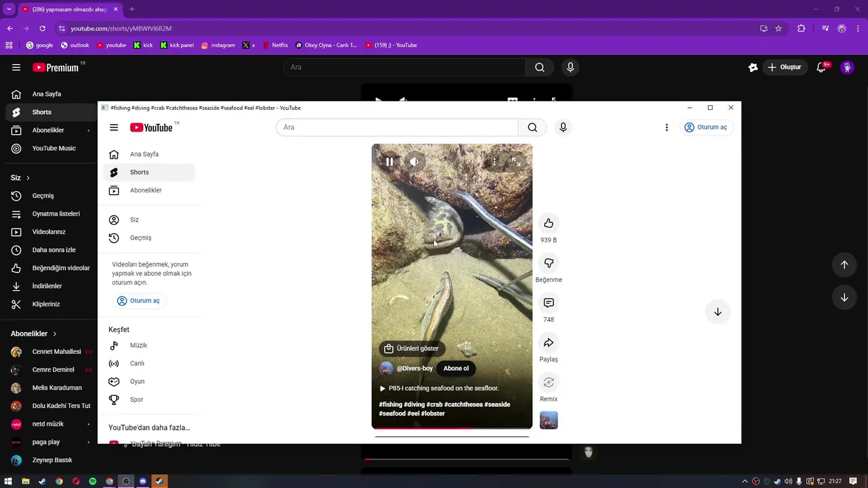Open the comments showing 748

549,303
